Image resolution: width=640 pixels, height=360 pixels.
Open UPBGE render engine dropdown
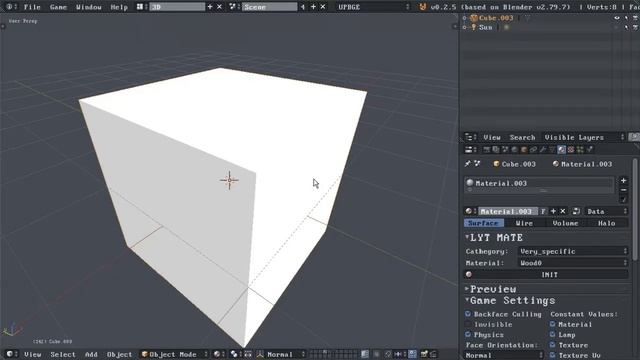(x=373, y=7)
